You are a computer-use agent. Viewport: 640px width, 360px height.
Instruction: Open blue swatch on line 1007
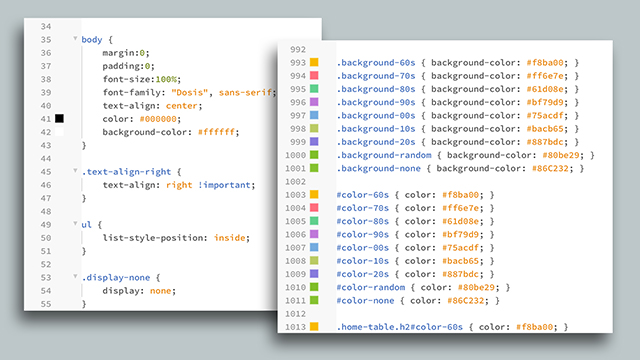point(314,247)
